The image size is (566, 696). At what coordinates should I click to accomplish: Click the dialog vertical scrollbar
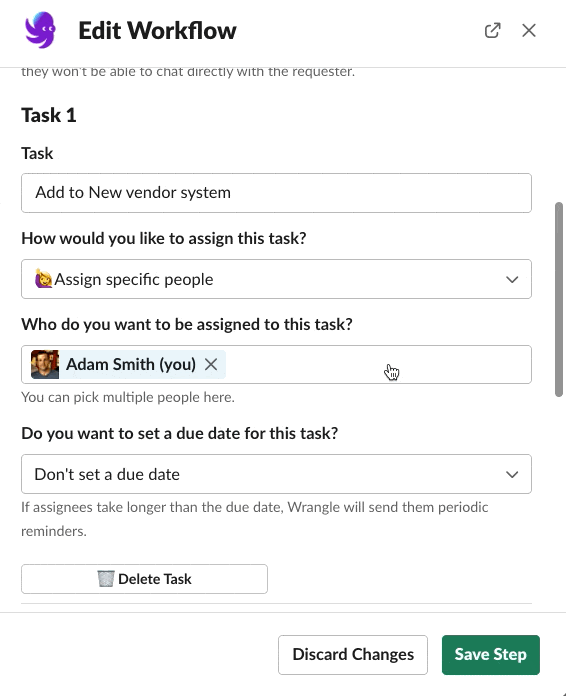pos(559,300)
